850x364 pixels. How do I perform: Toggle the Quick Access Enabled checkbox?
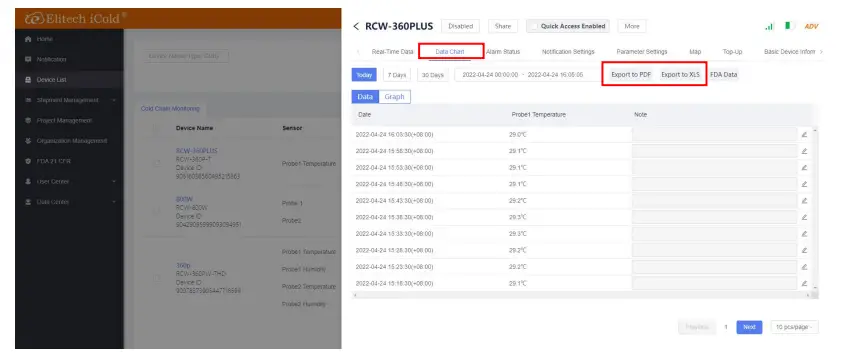click(x=535, y=26)
